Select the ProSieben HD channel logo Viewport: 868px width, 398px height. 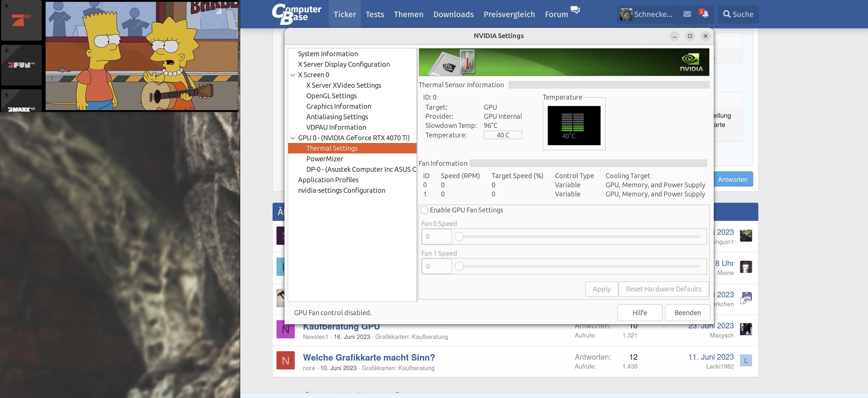(x=21, y=20)
